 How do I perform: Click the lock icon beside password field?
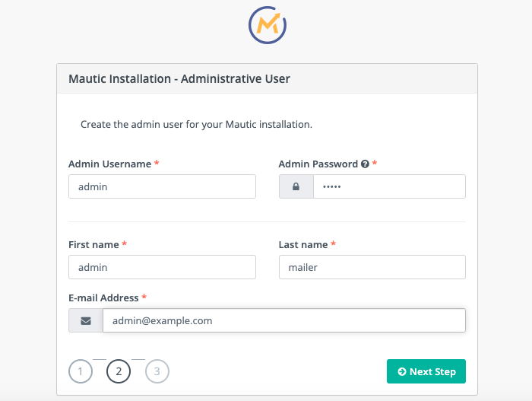(296, 186)
